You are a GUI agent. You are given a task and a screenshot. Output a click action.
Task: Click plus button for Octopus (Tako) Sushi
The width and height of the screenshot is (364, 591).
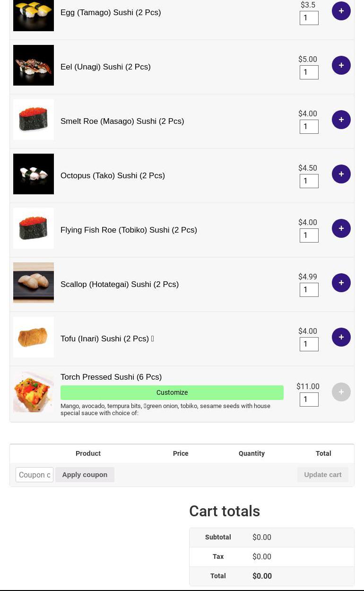[341, 174]
